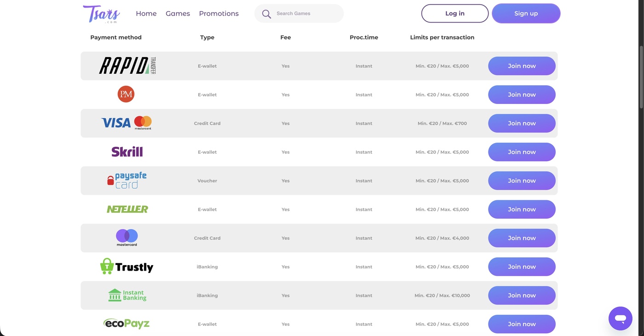Click the Instant Banking logo
The height and width of the screenshot is (336, 644).
(x=127, y=295)
